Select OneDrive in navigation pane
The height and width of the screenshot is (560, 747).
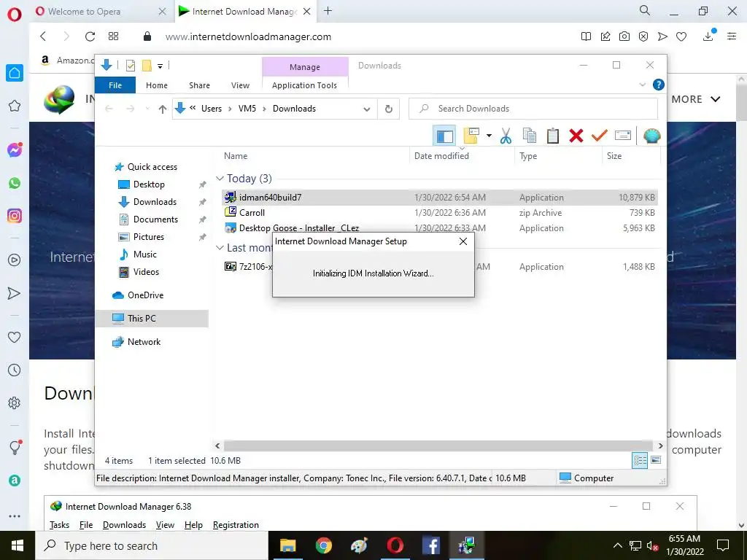[x=146, y=295]
